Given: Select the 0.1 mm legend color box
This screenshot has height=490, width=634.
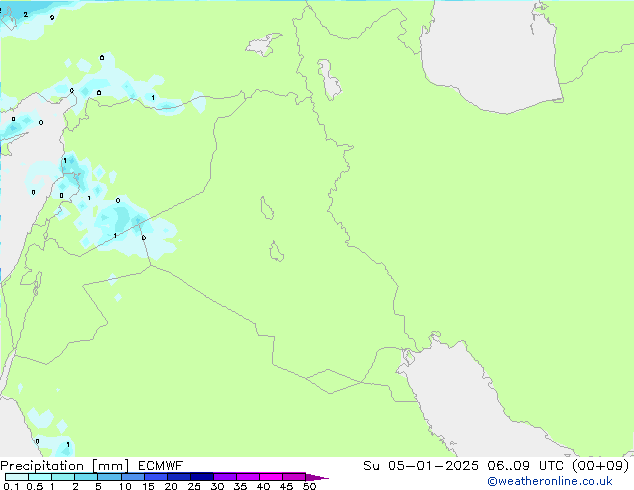Looking at the screenshot, I should tap(17, 477).
